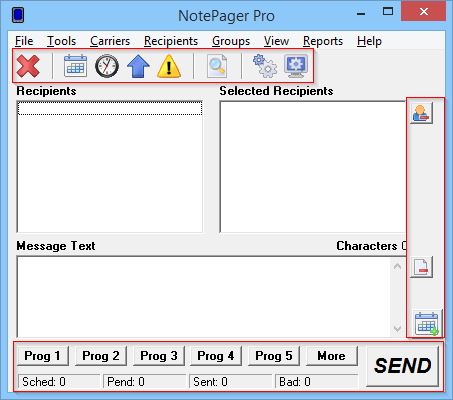The height and width of the screenshot is (400, 453).
Task: Click the SEND button
Action: tap(402, 366)
